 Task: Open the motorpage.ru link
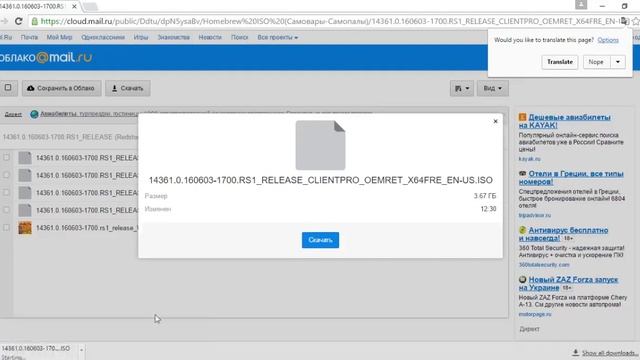coord(535,314)
